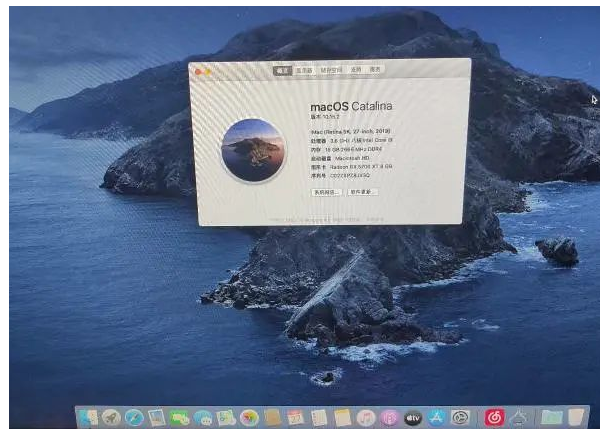This screenshot has height=437, width=616.
Task: Open App Store from the dock
Action: (x=437, y=417)
